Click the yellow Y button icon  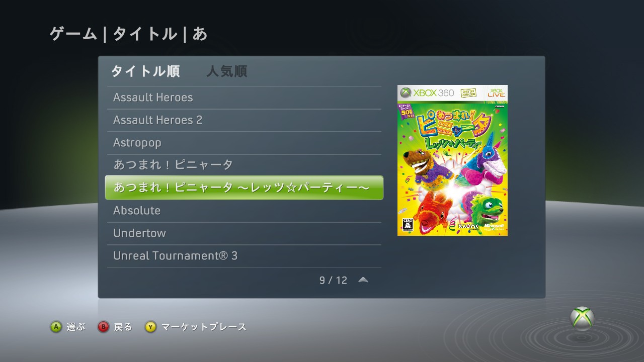pyautogui.click(x=150, y=327)
